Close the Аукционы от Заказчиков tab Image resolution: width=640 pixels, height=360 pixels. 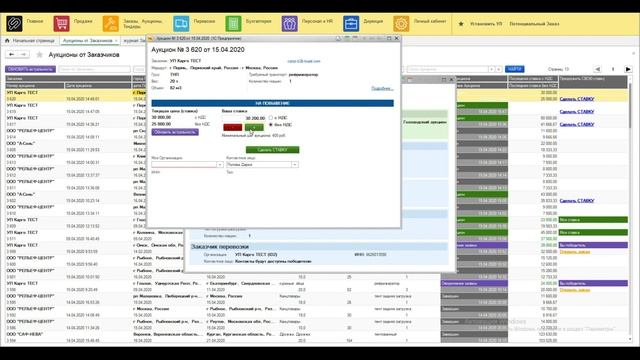(x=116, y=41)
